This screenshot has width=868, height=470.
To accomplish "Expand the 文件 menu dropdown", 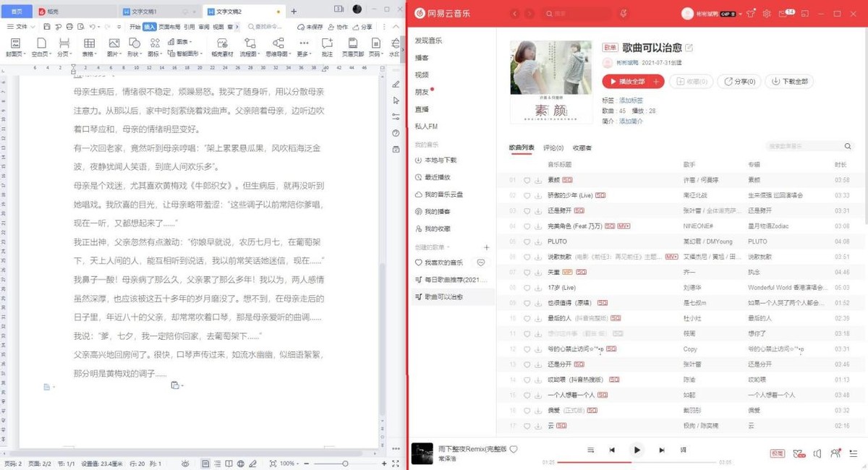I will (x=22, y=27).
